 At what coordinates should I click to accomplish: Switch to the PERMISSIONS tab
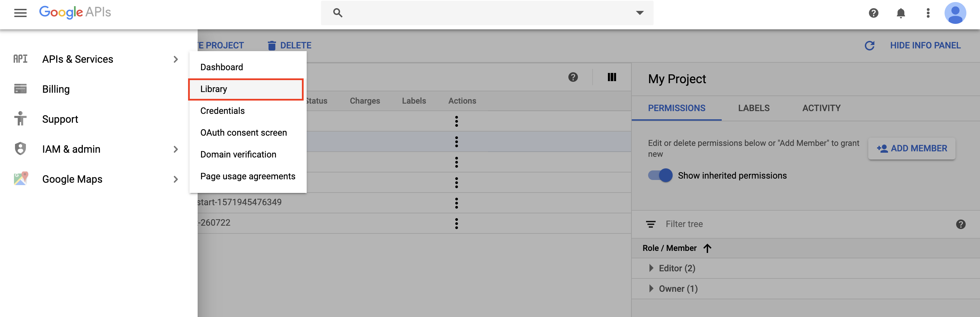676,108
